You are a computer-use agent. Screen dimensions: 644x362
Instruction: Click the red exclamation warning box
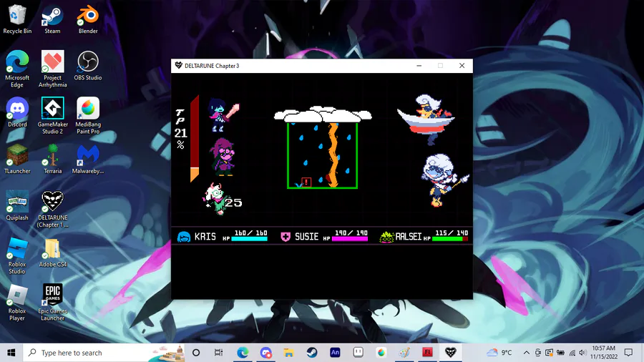click(306, 182)
